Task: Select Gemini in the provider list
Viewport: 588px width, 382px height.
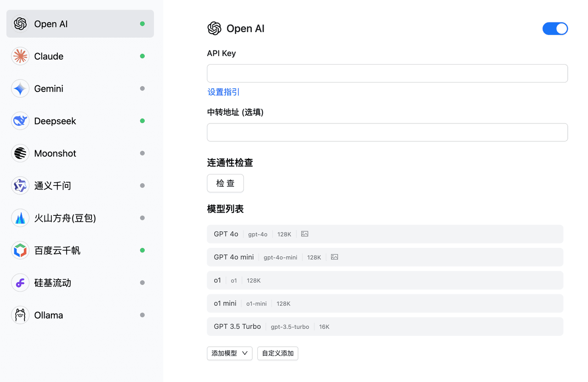Action: coord(80,89)
